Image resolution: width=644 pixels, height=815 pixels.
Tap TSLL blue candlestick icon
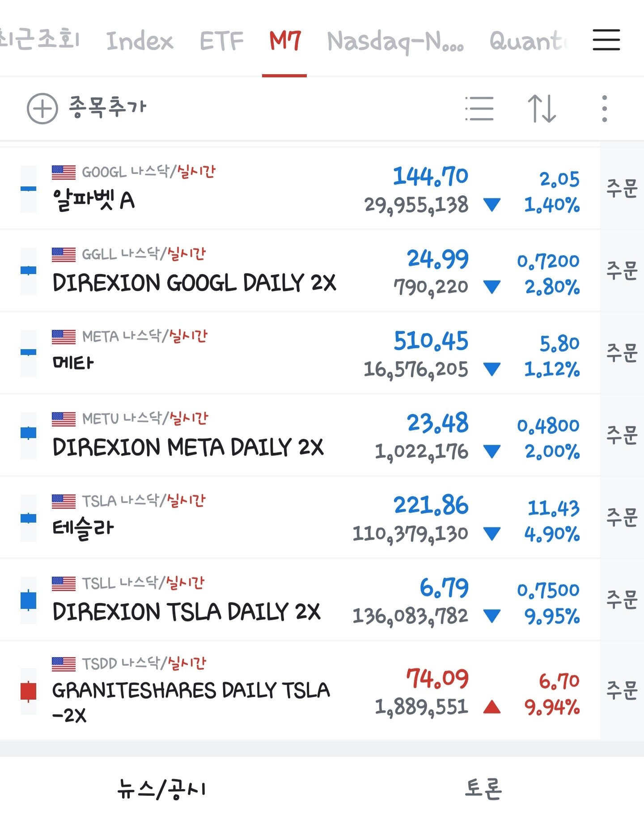click(28, 600)
